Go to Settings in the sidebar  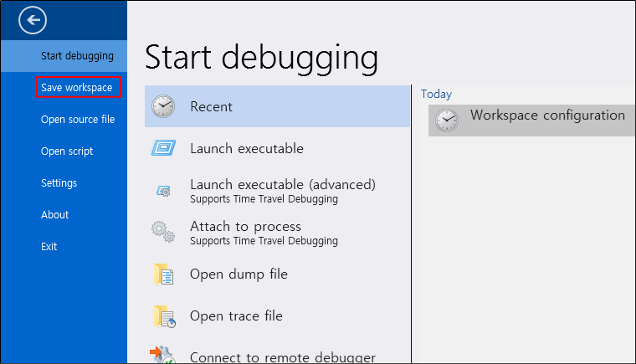click(59, 183)
